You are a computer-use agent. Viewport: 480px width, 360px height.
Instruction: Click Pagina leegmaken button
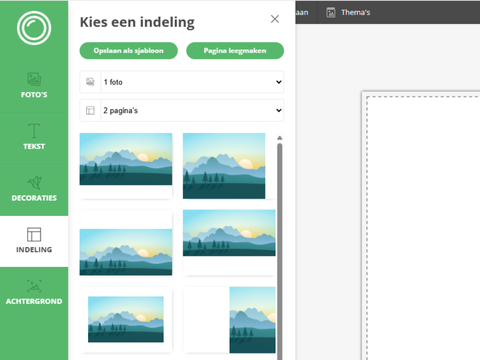pos(235,51)
